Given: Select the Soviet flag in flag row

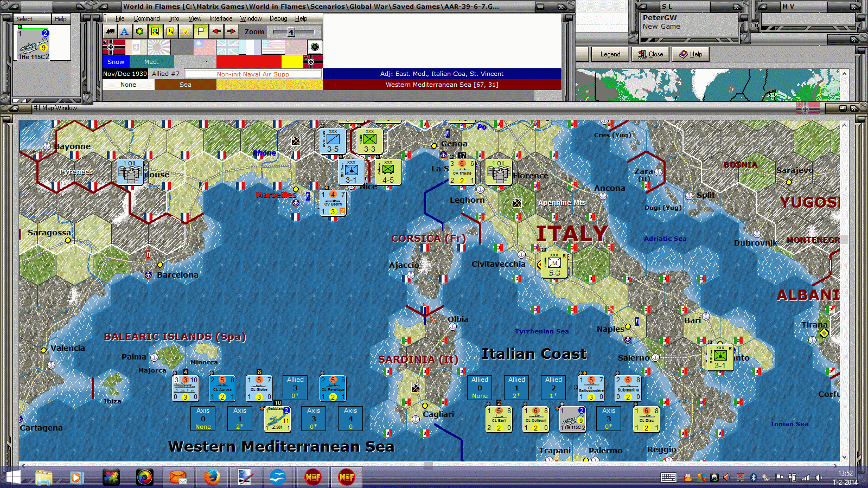Looking at the screenshot, I should pos(296,47).
